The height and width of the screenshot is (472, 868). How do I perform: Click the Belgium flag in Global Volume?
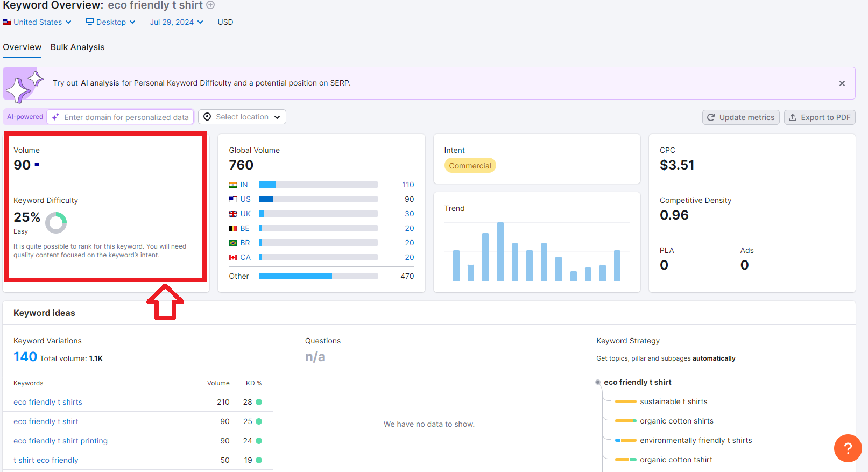click(233, 228)
